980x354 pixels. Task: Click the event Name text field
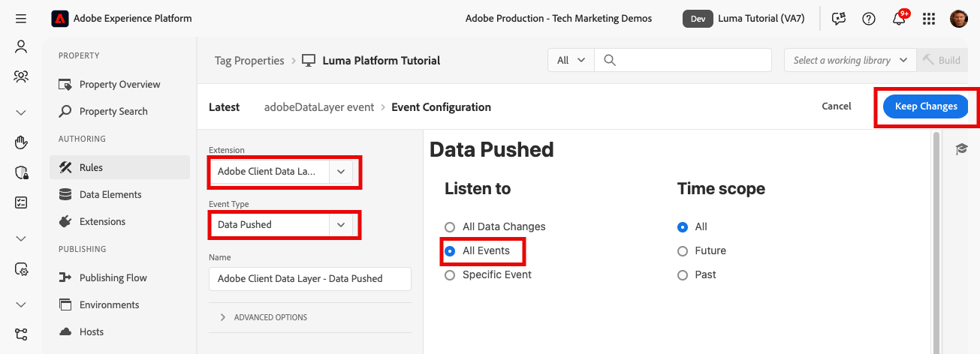click(309, 278)
